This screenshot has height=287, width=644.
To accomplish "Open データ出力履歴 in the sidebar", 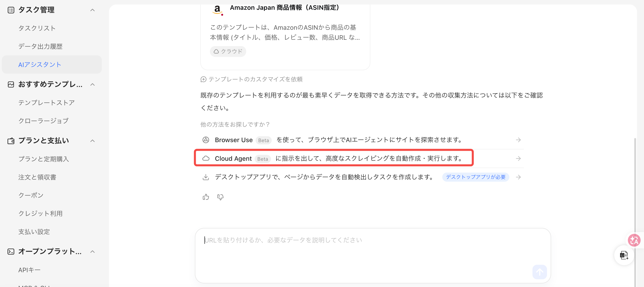I will (40, 47).
